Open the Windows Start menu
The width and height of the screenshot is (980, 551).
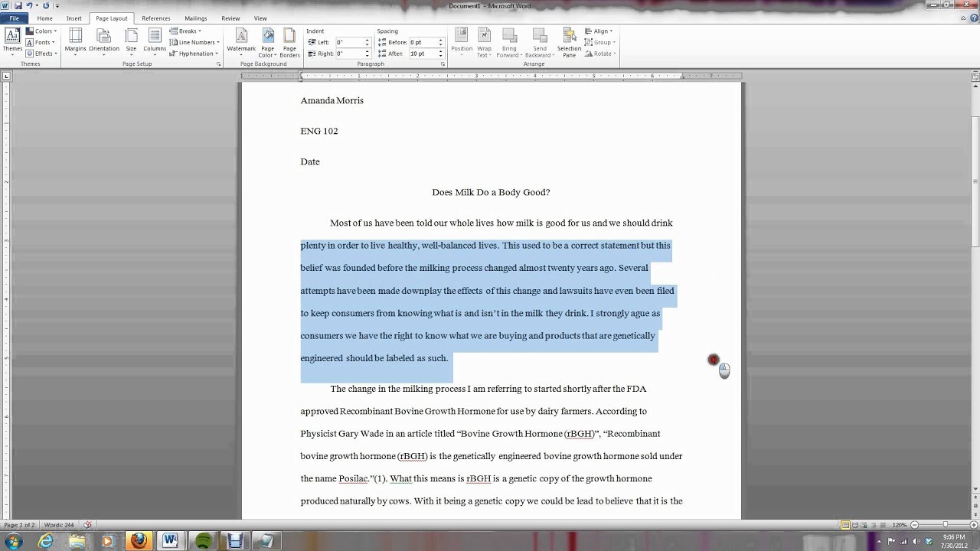(13, 541)
